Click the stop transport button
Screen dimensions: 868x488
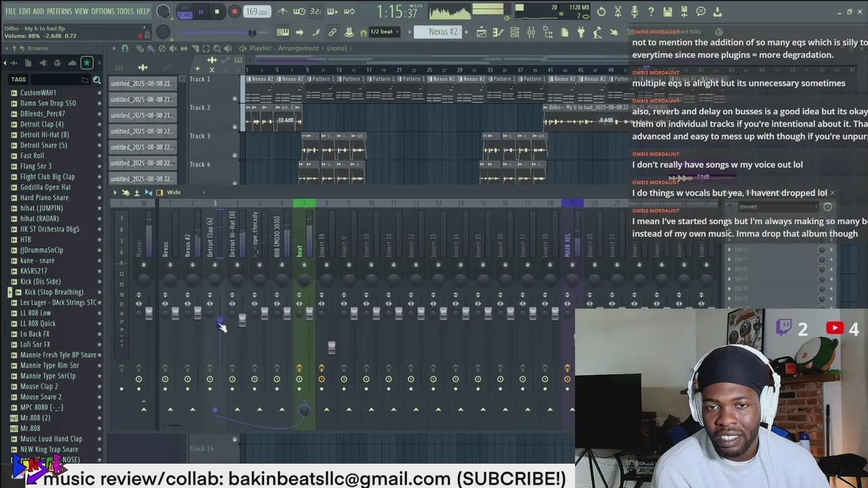coord(217,12)
